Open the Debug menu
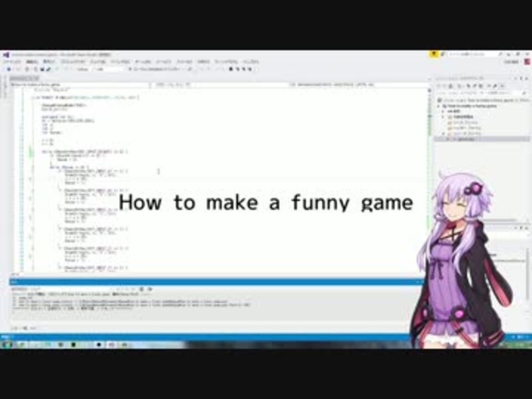Screen dimensions: 532x399 tap(120, 62)
